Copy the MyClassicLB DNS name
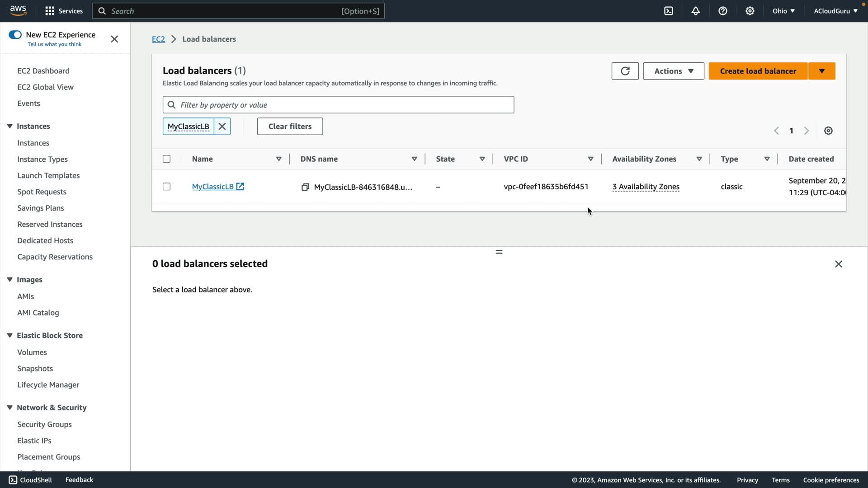Image resolution: width=868 pixels, height=488 pixels. (x=305, y=187)
